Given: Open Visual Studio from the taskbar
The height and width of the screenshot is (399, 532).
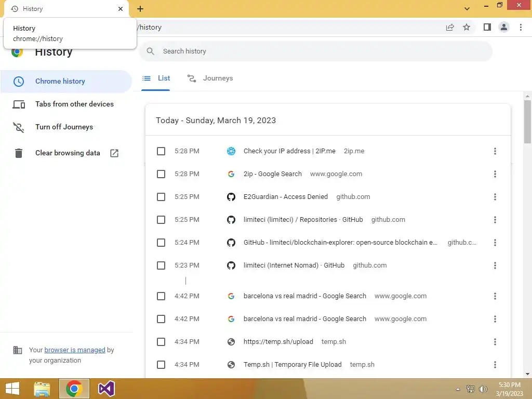Looking at the screenshot, I should (106, 389).
